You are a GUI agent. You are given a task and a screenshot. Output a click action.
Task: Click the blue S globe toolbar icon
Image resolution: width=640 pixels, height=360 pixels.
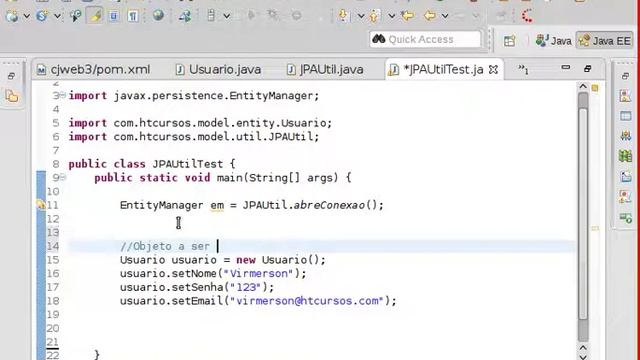click(41, 16)
